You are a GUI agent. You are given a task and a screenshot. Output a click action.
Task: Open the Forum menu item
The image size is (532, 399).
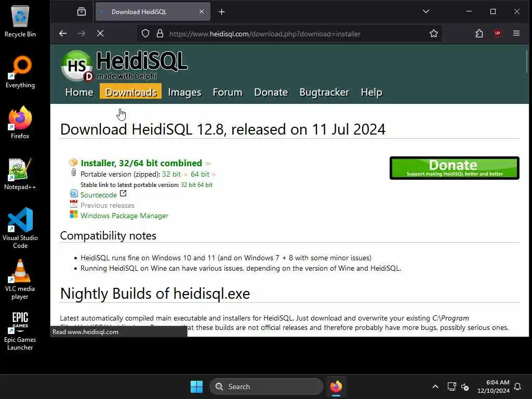[x=228, y=92]
